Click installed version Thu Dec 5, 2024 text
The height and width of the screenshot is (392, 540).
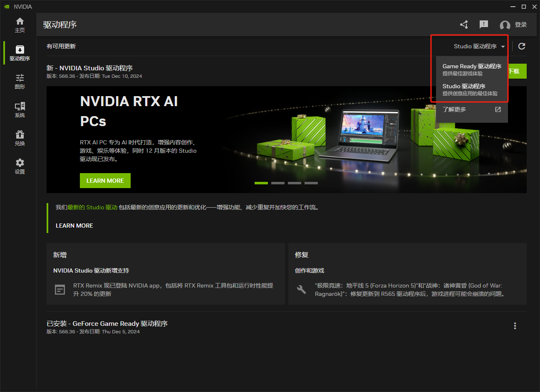[x=93, y=332]
